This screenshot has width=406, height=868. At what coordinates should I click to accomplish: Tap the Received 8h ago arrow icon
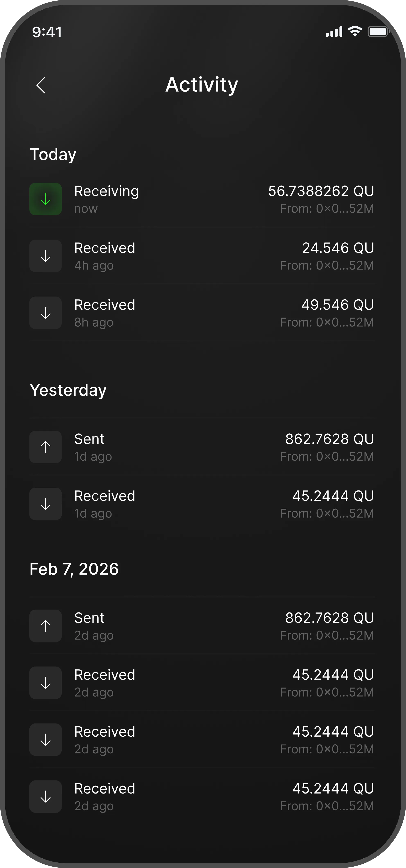(45, 313)
